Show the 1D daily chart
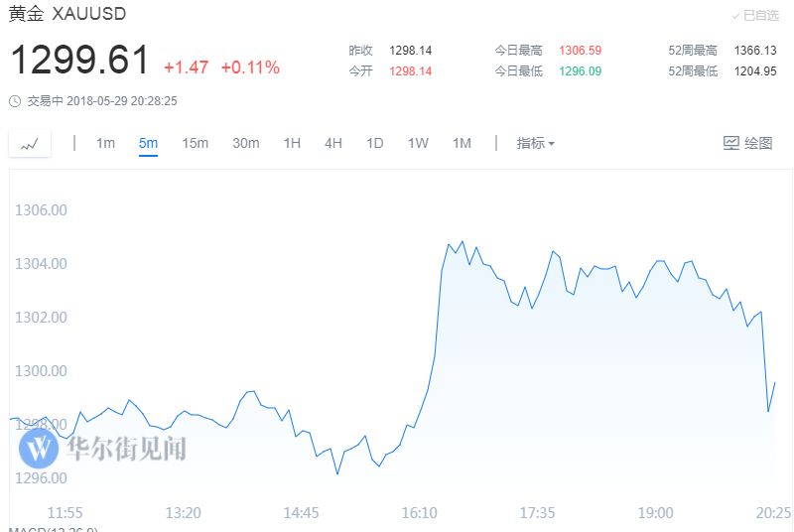This screenshot has height=532, width=794. 374,143
